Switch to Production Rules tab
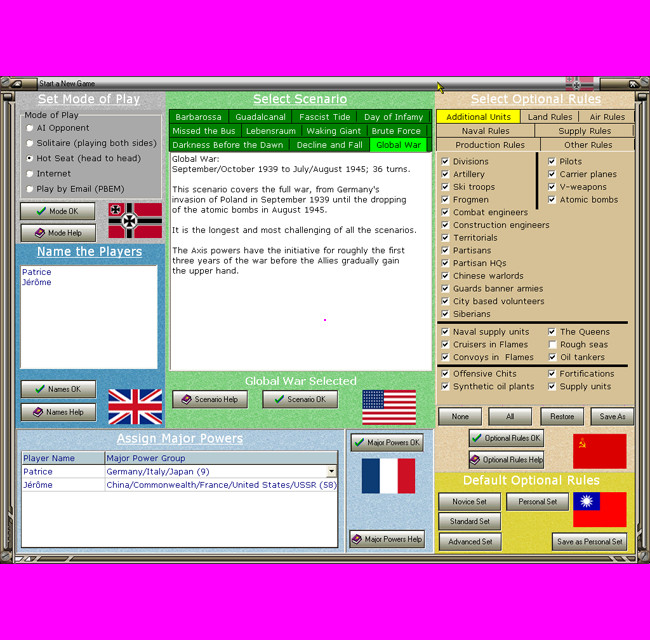 (490, 145)
